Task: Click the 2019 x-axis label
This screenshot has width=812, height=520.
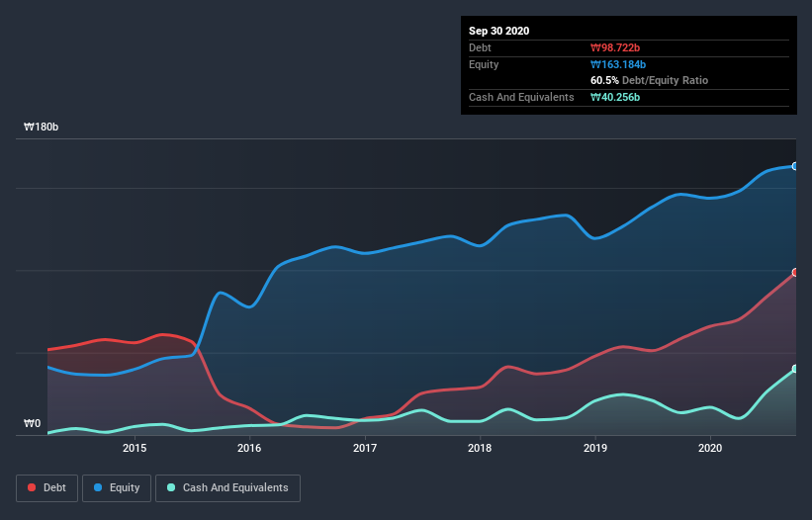Action: point(595,448)
